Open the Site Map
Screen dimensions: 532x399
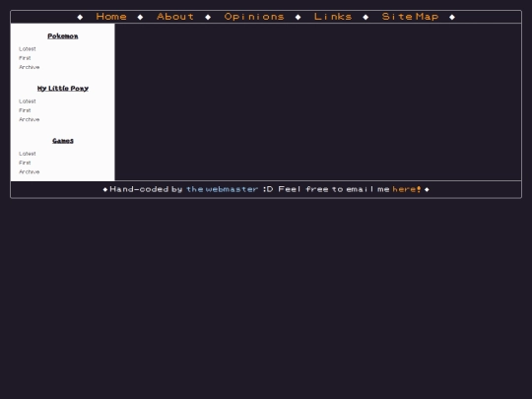coord(410,17)
